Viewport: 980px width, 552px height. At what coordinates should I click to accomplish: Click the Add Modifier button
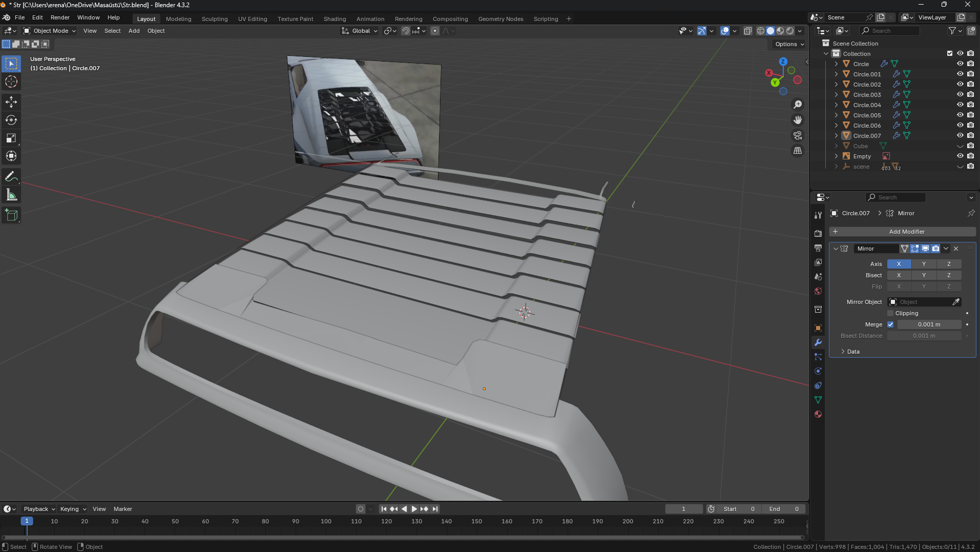coord(902,232)
